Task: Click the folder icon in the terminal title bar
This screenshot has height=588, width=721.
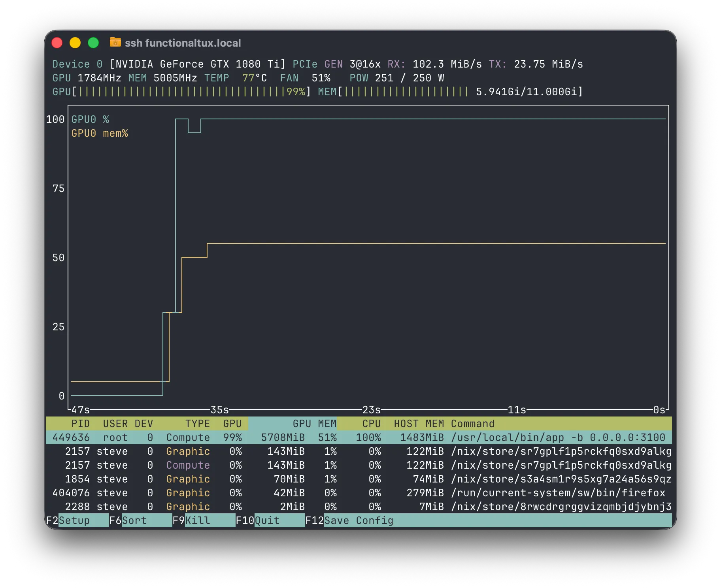Action: click(115, 42)
